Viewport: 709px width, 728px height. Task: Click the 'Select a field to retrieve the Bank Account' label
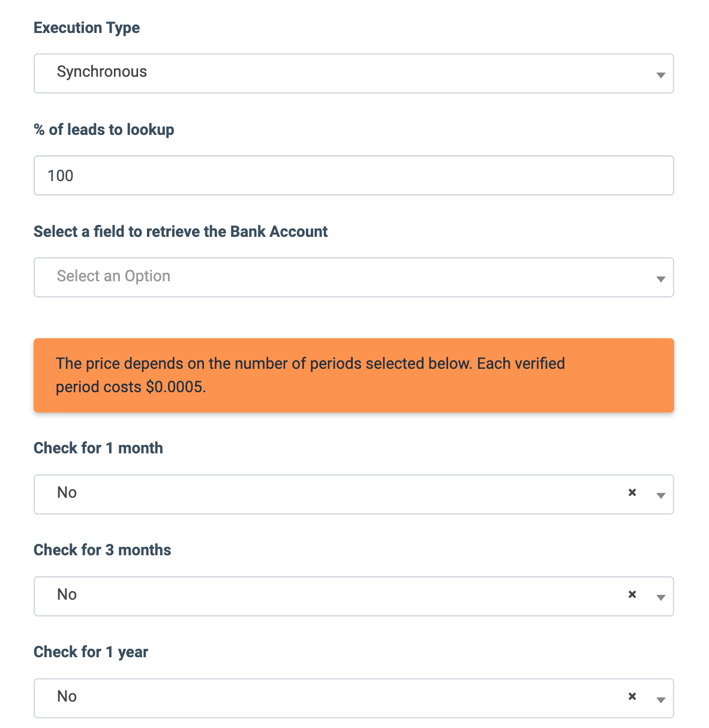(181, 232)
